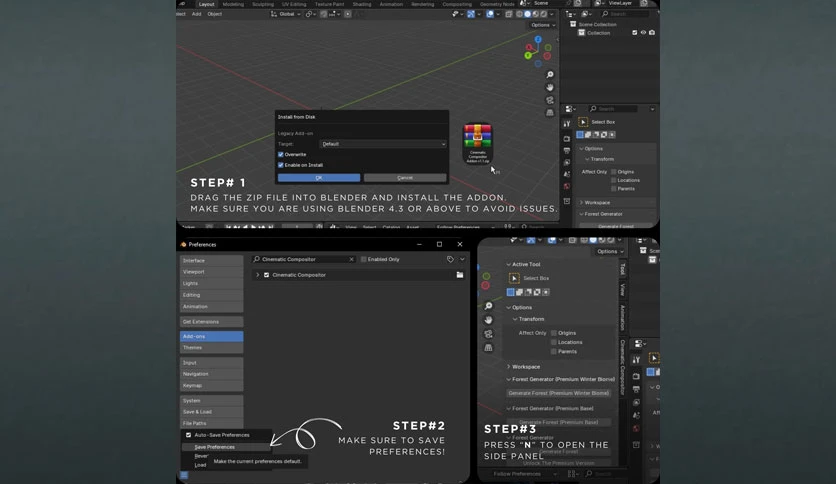Open Get Extensions in Preferences sidebar

(x=212, y=321)
